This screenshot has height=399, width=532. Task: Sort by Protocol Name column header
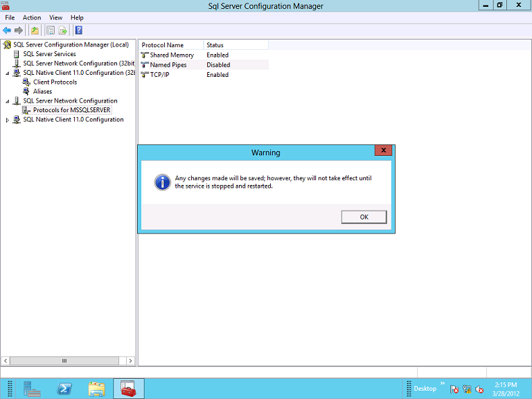click(x=171, y=45)
